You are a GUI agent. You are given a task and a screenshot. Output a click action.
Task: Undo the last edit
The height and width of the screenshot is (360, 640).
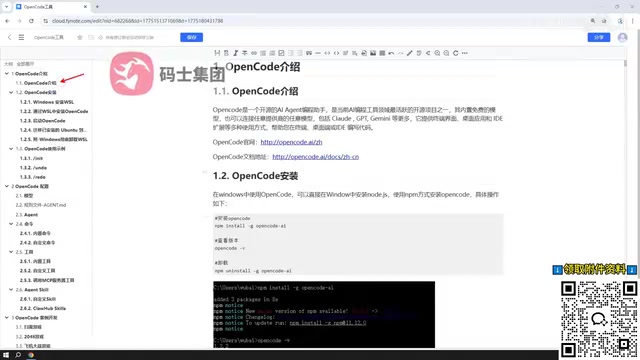coord(391,53)
